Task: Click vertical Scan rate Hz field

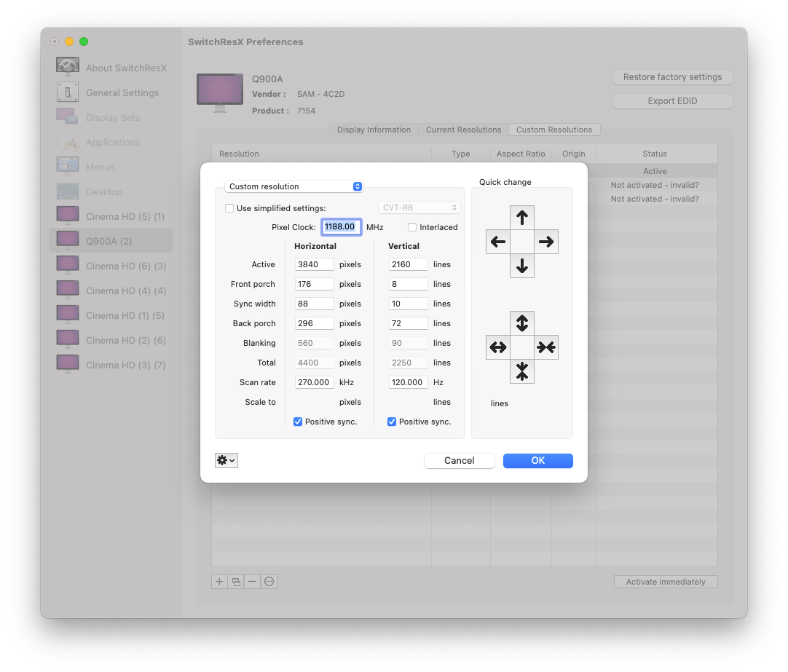Action: pyautogui.click(x=408, y=382)
